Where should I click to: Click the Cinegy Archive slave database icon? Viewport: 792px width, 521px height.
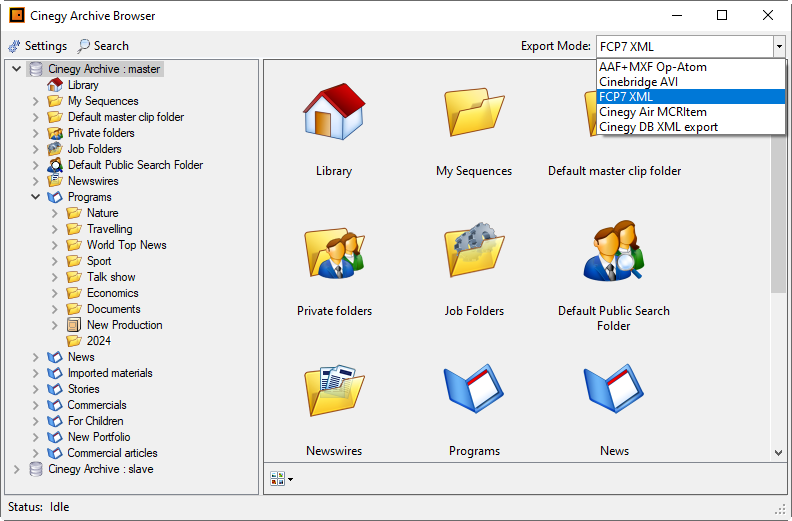coord(36,469)
